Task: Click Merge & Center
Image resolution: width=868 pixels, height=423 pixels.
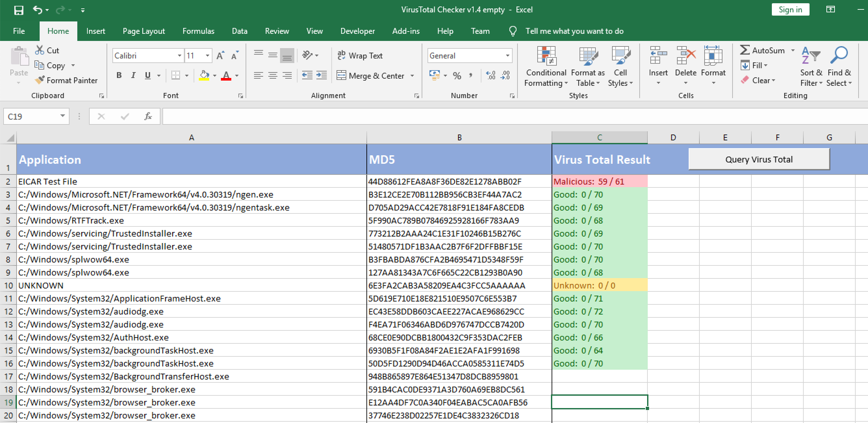Action: pyautogui.click(x=371, y=75)
